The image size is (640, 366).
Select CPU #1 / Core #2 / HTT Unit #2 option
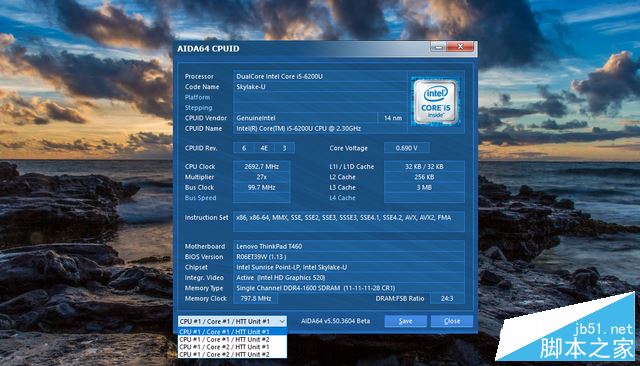point(232,355)
